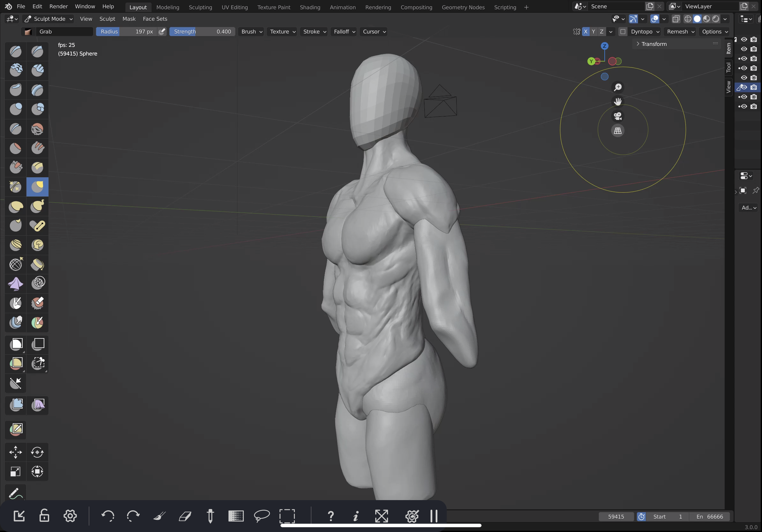
Task: Select the Box Trim tool
Action: pos(38,363)
